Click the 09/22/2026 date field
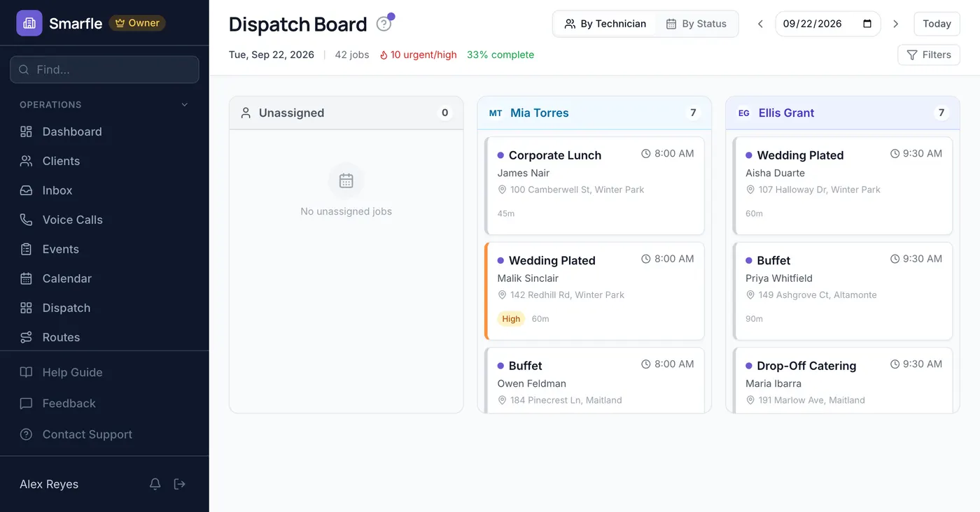Image resolution: width=980 pixels, height=512 pixels. click(827, 24)
